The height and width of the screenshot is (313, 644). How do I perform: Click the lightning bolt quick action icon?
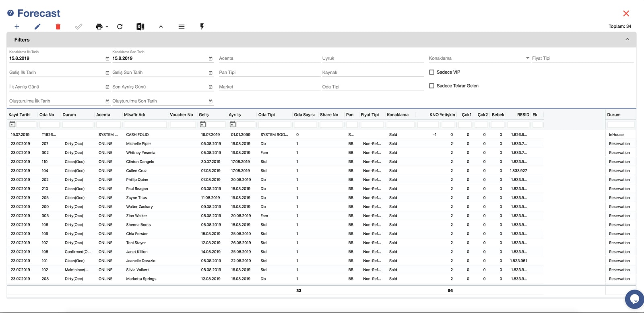pos(202,27)
